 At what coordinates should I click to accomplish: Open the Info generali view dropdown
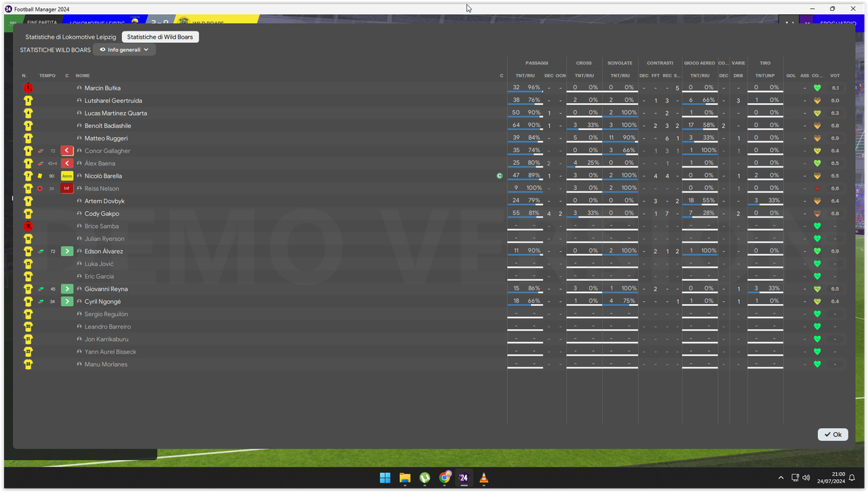click(125, 50)
